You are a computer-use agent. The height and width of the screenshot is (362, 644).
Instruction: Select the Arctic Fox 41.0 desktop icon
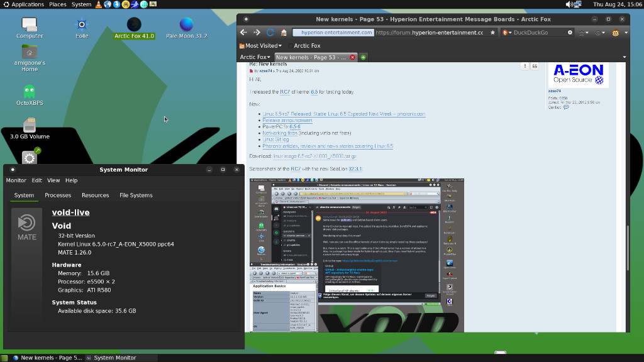pyautogui.click(x=134, y=28)
